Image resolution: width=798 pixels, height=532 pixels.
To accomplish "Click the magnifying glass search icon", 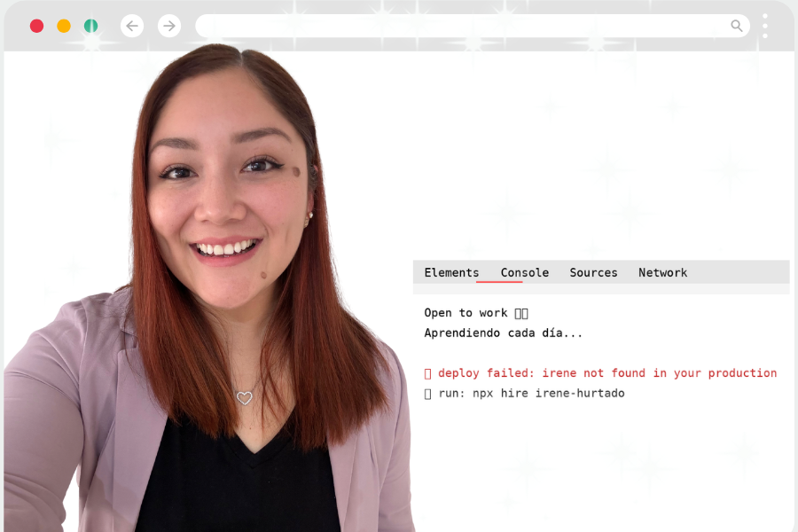I will [x=736, y=26].
